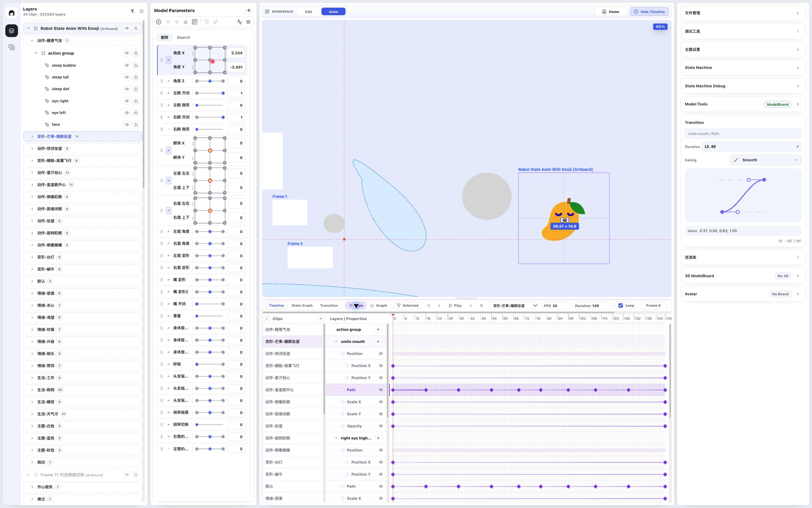Viewport: 812px width, 508px height.
Task: Click the circled arrow icon in parameters toolbar
Action: point(159,22)
